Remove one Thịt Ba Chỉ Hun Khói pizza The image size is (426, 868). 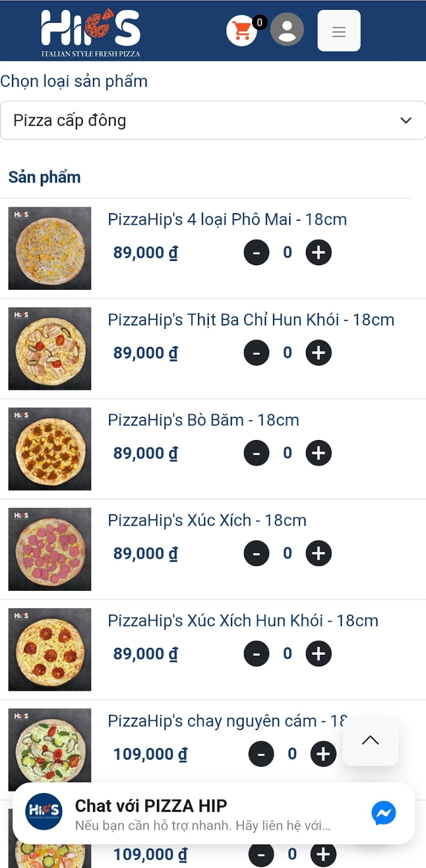[x=257, y=353]
